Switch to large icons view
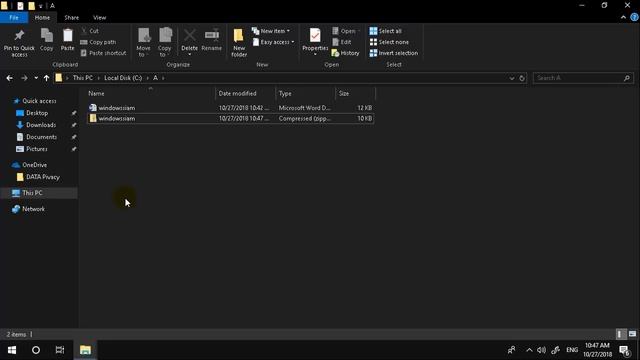This screenshot has width=640, height=360. click(632, 334)
